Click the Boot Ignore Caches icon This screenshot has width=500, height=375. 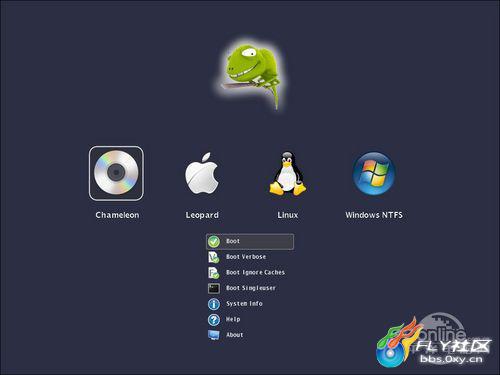214,273
